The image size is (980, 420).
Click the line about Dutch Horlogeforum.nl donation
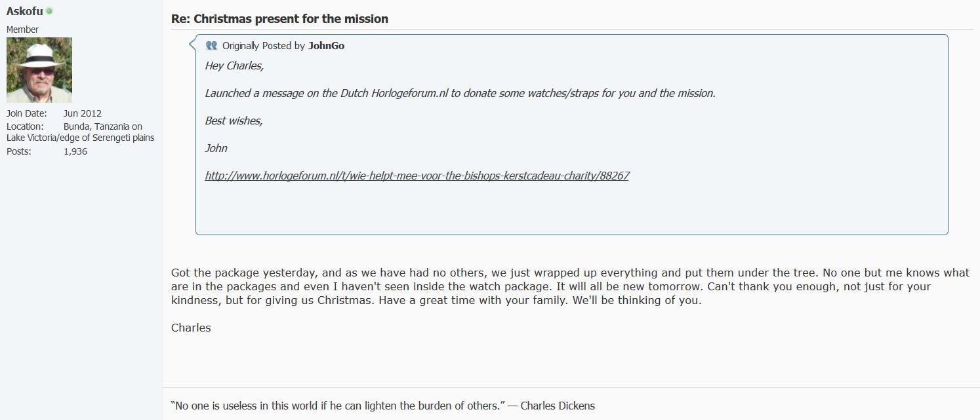pyautogui.click(x=460, y=93)
